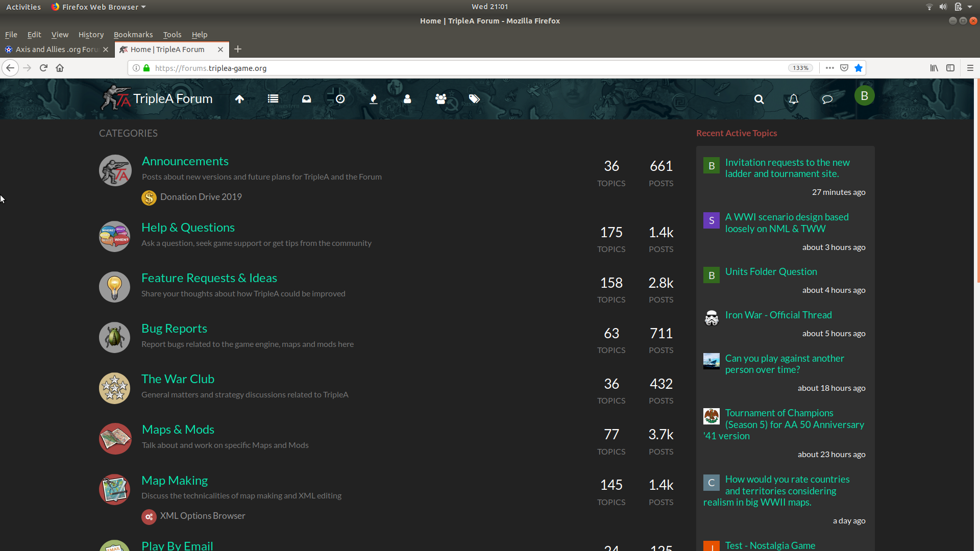Click the Map Making category icon
This screenshot has height=551, width=980.
(115, 489)
